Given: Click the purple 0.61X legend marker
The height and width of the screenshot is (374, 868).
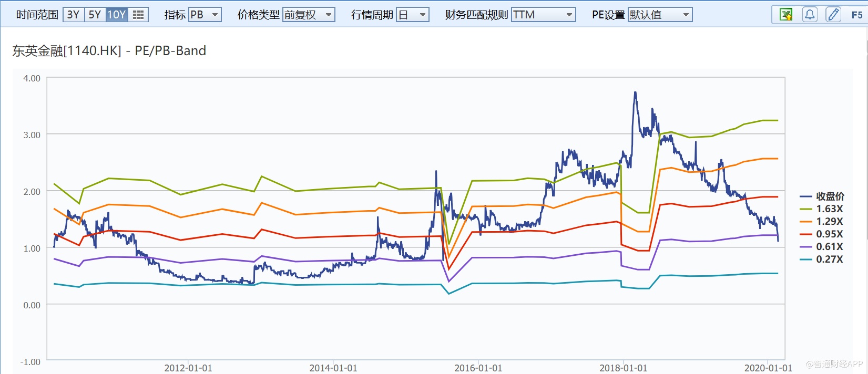Looking at the screenshot, I should click(x=806, y=247).
